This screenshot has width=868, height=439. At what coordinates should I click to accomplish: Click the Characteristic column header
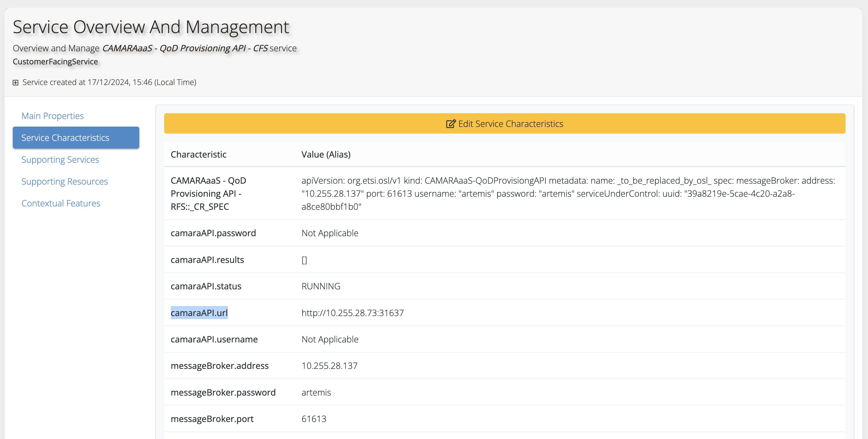pos(198,155)
